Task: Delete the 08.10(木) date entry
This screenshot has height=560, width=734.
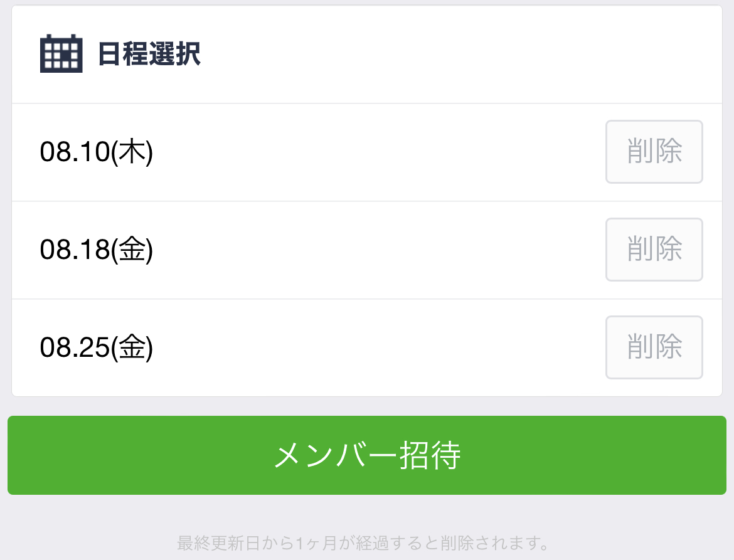Action: click(x=654, y=152)
